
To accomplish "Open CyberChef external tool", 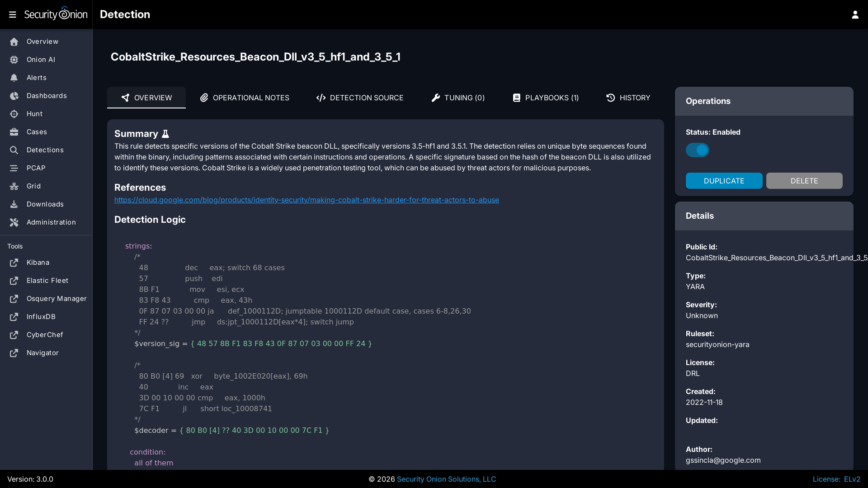I will (44, 335).
